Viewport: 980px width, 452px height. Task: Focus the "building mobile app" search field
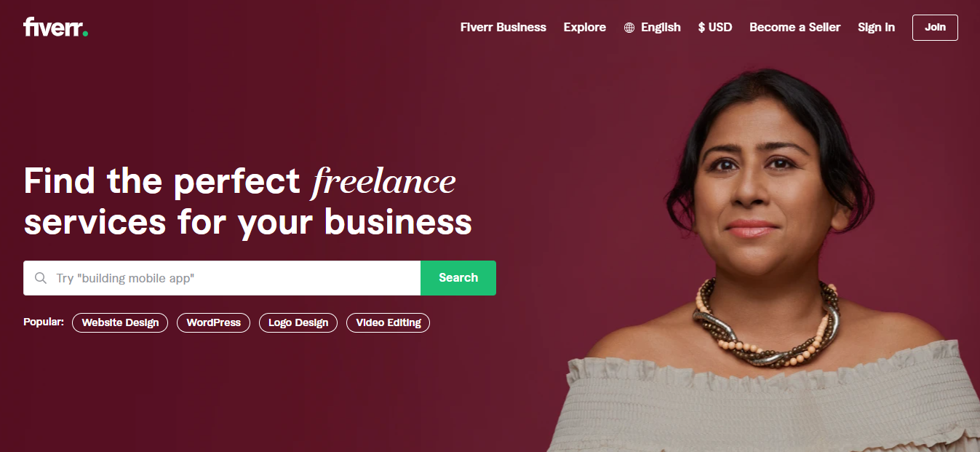[x=222, y=278]
